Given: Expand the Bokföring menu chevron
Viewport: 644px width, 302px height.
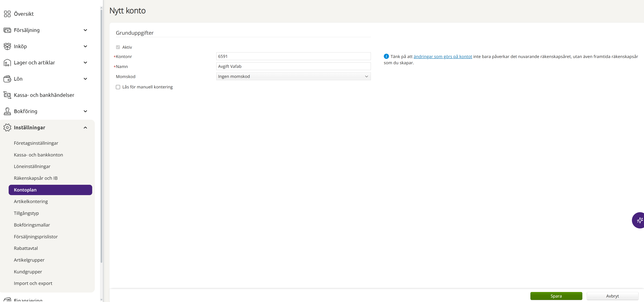Looking at the screenshot, I should pyautogui.click(x=85, y=111).
